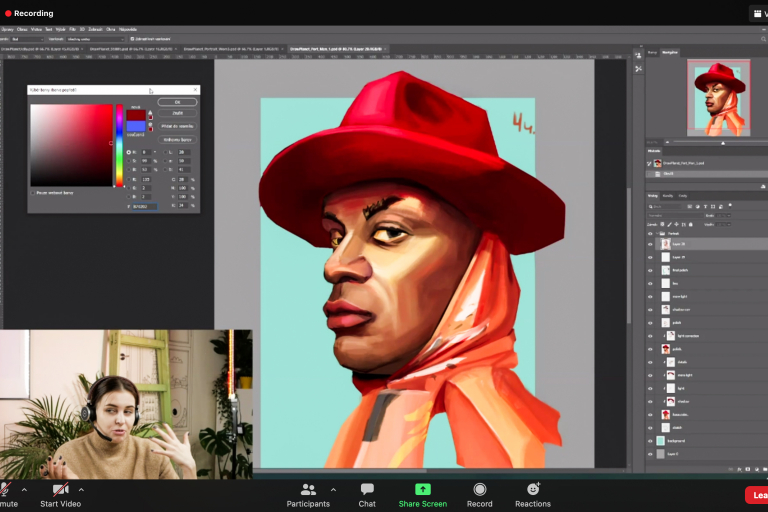Image resolution: width=768 pixels, height=512 pixels.
Task: Open video options arrow next to Start Video
Action: pos(81,489)
